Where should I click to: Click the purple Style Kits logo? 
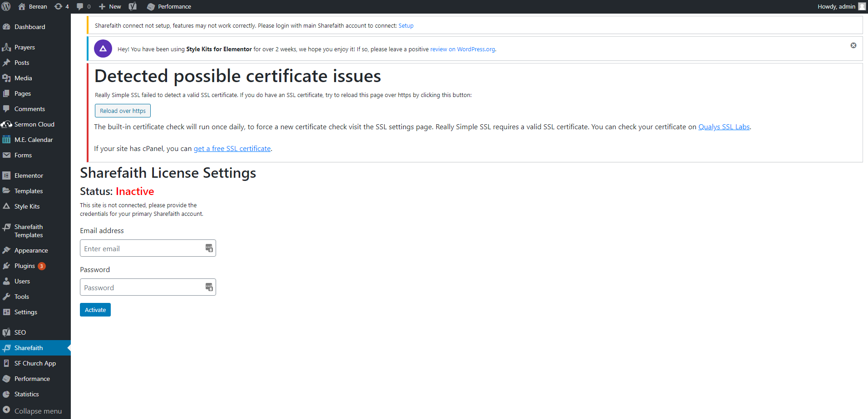pyautogui.click(x=103, y=49)
